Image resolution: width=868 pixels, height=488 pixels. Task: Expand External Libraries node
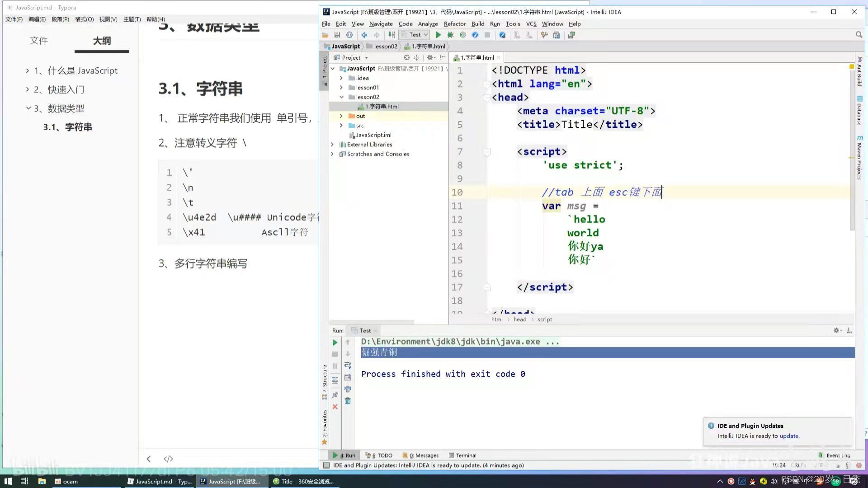333,145
